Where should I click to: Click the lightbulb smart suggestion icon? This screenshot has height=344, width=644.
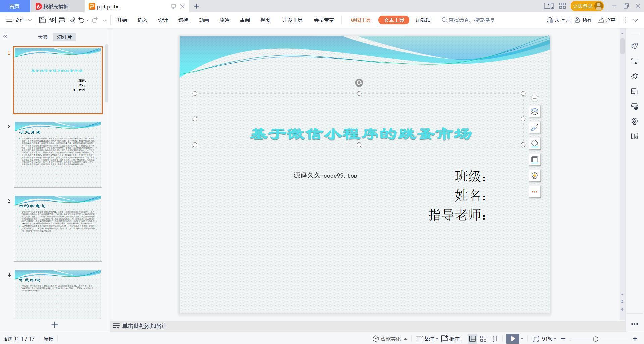(x=535, y=176)
